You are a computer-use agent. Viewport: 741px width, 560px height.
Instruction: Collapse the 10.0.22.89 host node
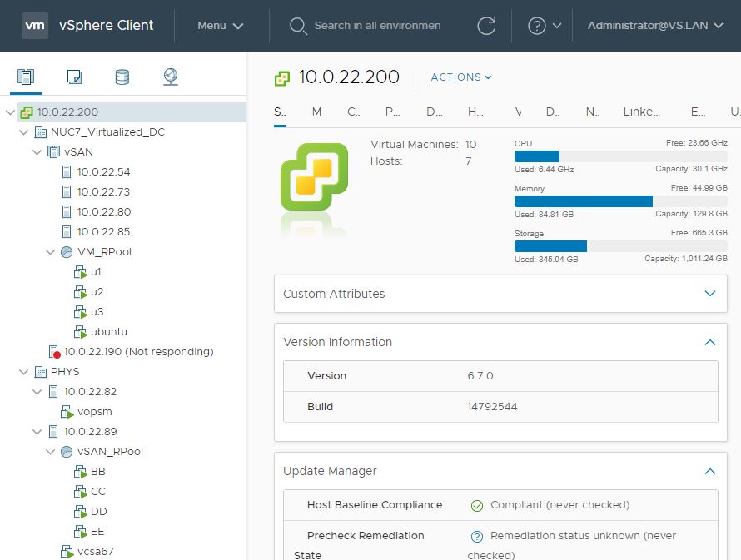pyautogui.click(x=37, y=432)
